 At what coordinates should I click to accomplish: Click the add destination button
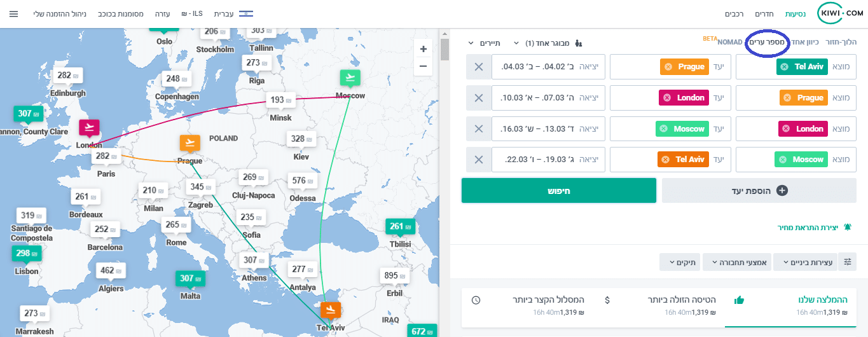(x=759, y=191)
